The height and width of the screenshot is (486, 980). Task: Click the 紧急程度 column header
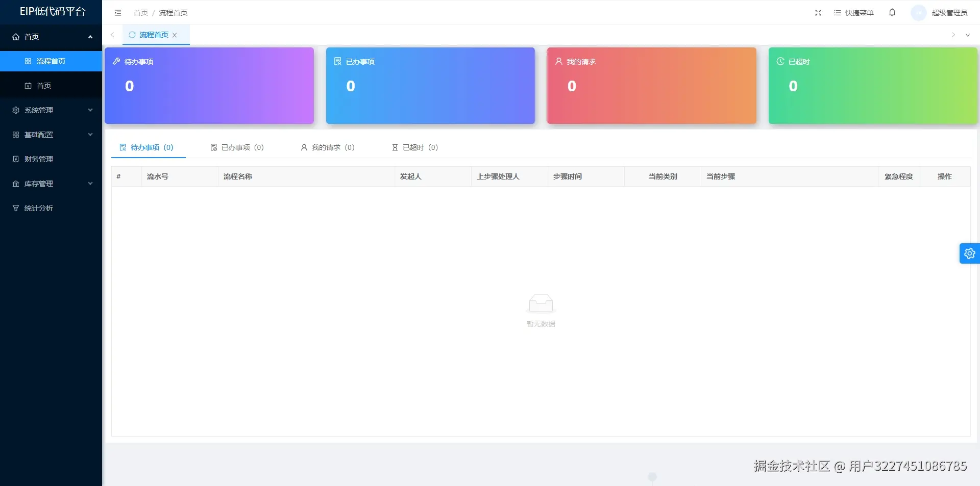point(899,176)
